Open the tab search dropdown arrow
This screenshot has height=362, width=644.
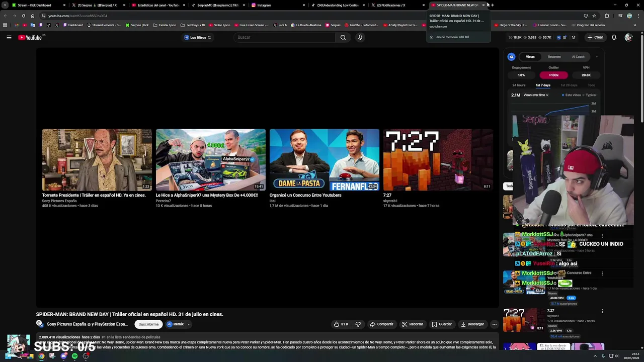[5, 5]
